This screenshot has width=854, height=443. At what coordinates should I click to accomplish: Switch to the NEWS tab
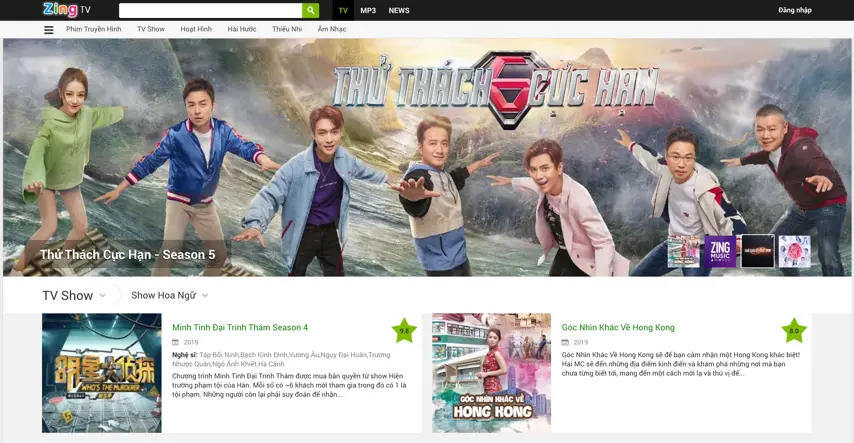(x=399, y=10)
